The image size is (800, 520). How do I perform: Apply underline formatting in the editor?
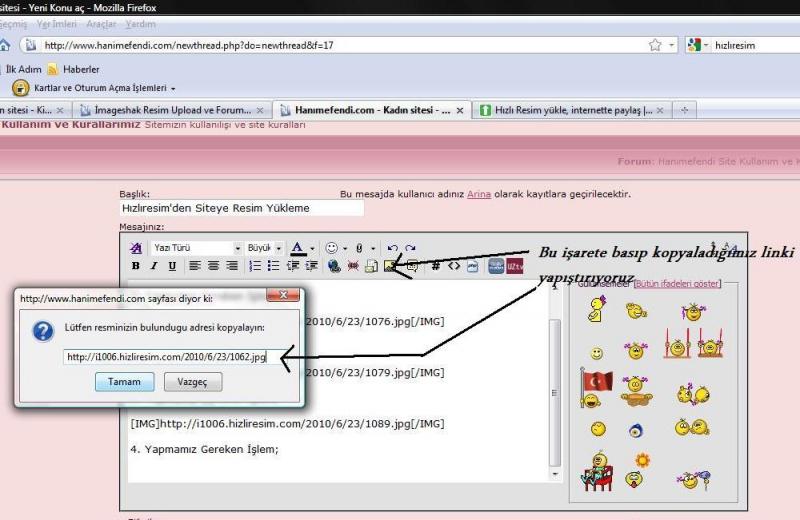point(172,266)
